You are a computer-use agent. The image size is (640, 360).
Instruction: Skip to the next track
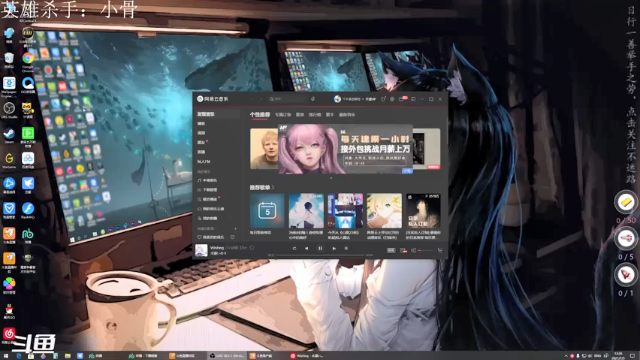334,248
